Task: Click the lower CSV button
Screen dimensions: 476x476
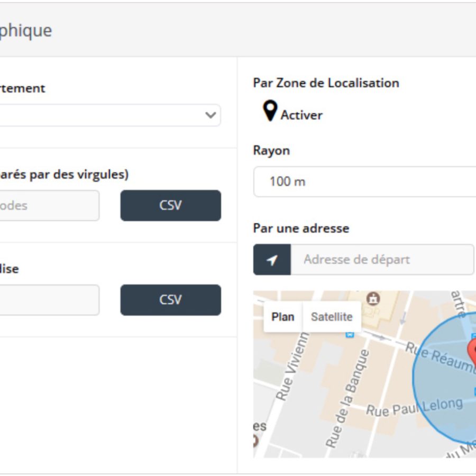Action: coord(170,300)
